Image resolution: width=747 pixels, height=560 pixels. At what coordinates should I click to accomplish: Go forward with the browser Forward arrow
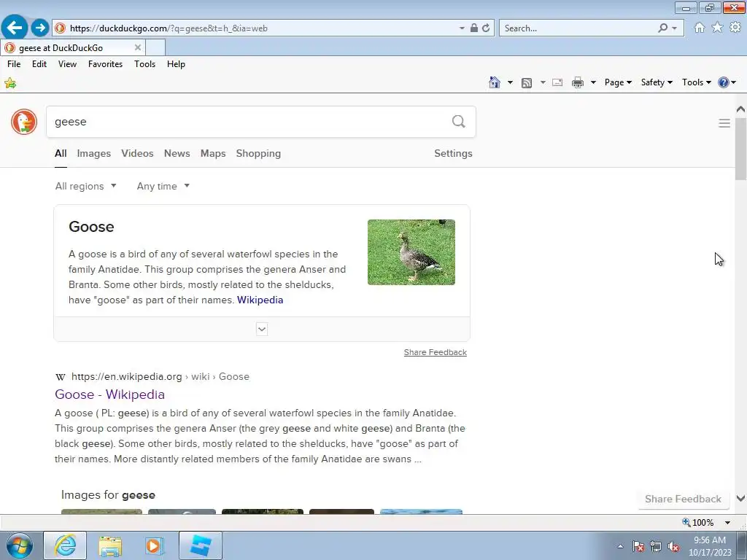41,28
